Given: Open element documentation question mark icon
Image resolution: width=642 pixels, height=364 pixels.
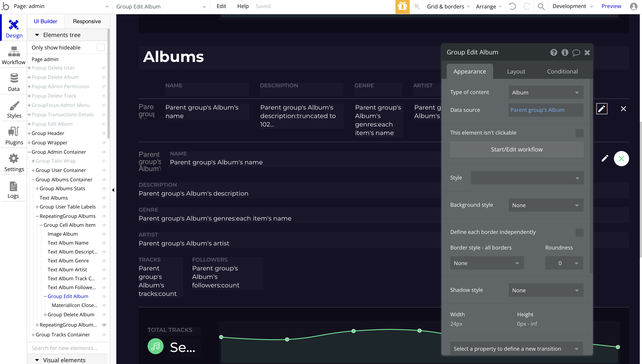Looking at the screenshot, I should pyautogui.click(x=554, y=53).
